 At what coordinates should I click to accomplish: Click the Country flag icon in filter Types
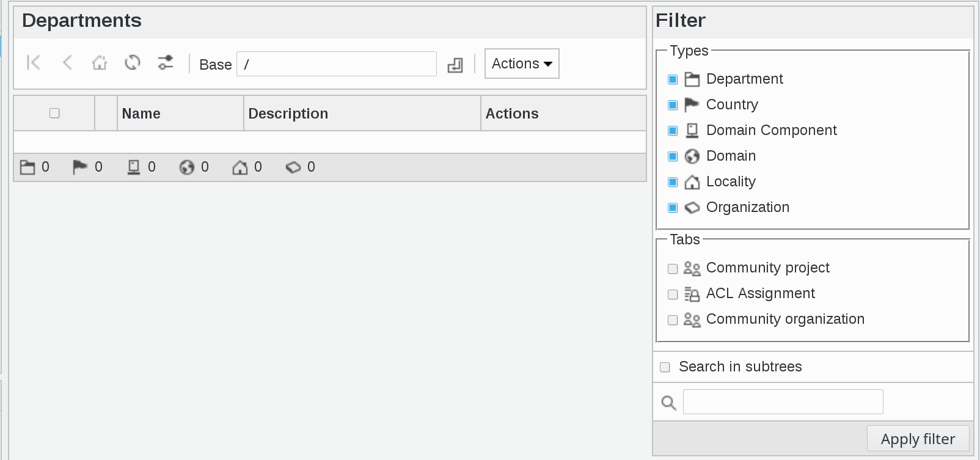click(x=692, y=105)
